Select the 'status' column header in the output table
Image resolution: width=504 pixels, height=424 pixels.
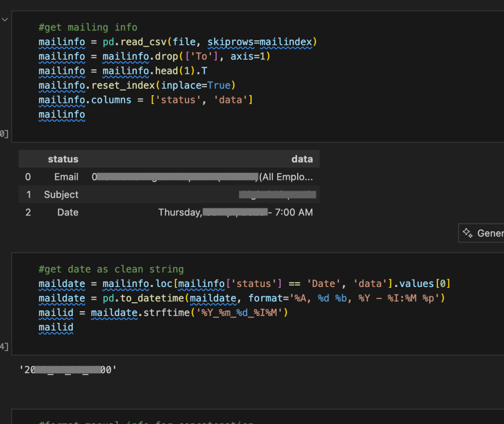(x=63, y=159)
